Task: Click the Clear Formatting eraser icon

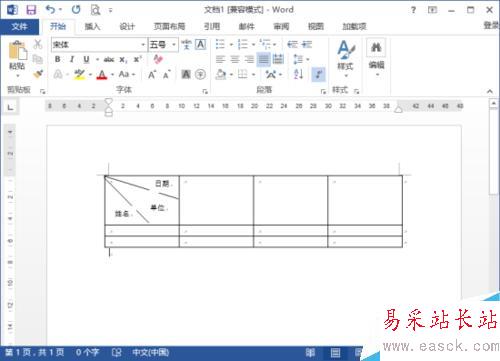Action: point(158,59)
